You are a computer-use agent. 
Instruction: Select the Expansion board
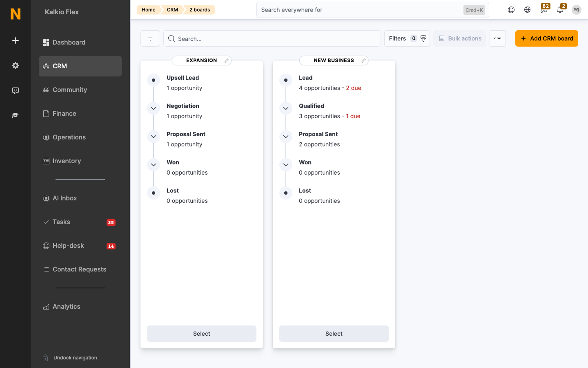202,334
